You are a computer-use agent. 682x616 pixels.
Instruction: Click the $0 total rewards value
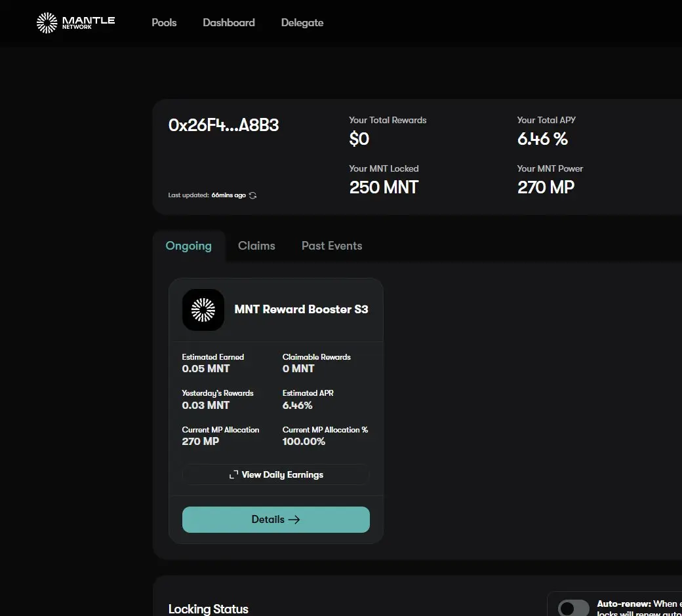pos(359,139)
